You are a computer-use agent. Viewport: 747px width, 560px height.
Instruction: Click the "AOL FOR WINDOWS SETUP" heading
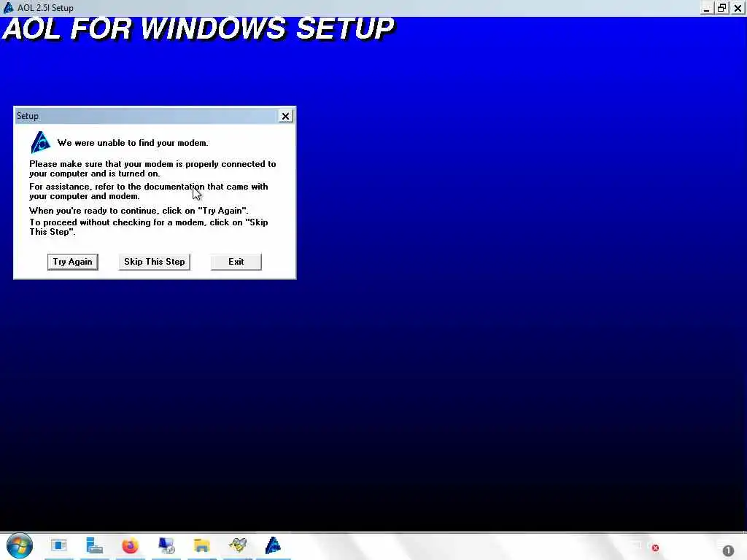[198, 28]
